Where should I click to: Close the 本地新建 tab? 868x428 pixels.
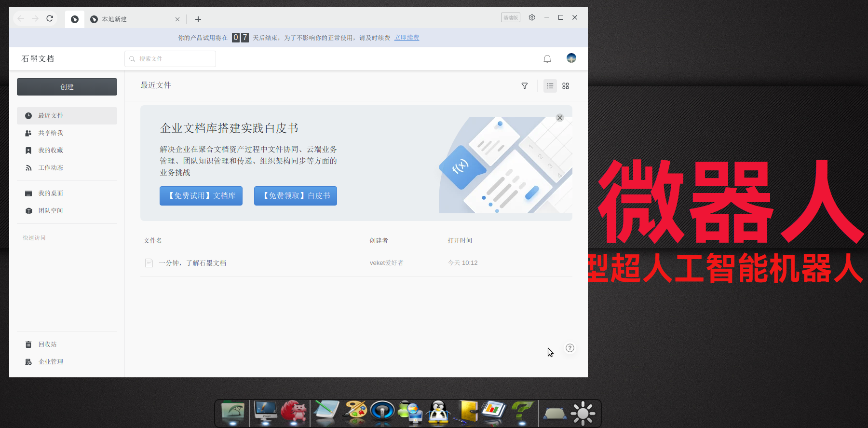(x=177, y=19)
